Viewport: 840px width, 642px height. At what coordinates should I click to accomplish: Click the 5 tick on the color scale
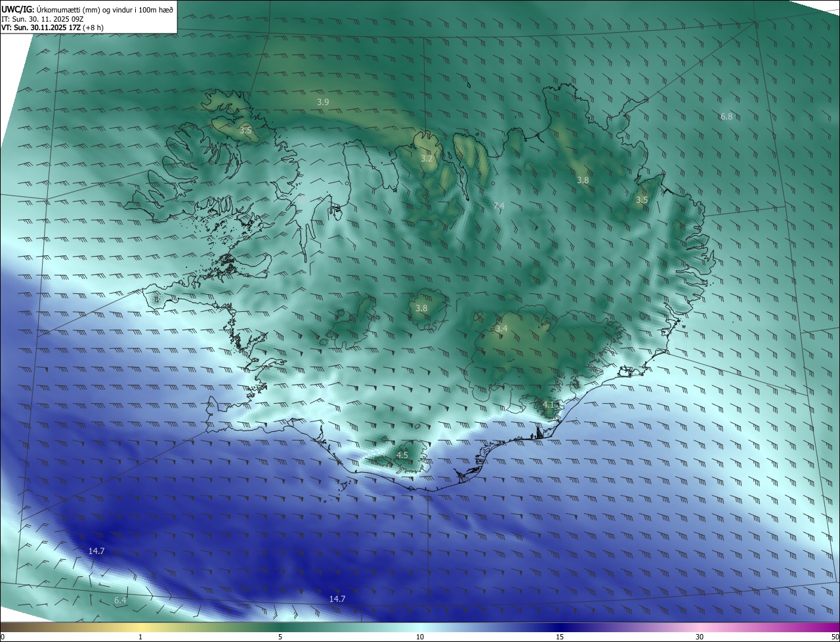[x=280, y=637]
